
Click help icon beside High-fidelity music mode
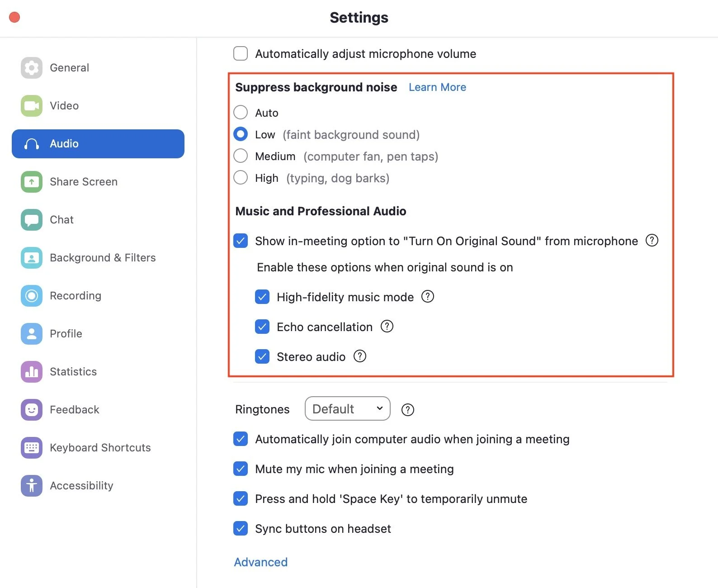pos(428,296)
